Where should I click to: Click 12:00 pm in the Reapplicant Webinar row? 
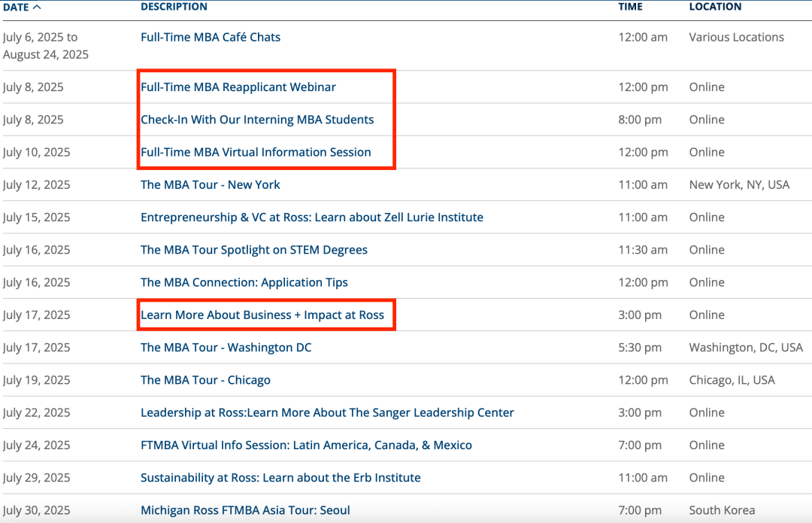click(643, 87)
